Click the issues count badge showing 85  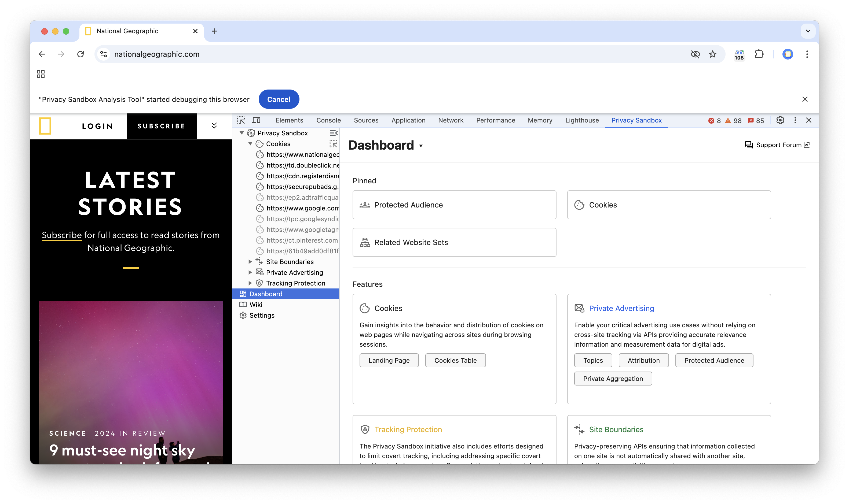pos(756,121)
